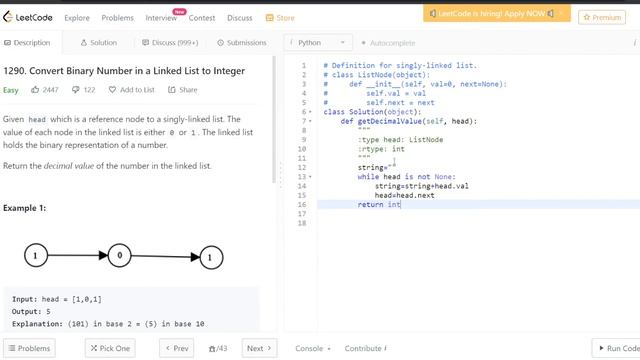Click the Problems list button
The height and width of the screenshot is (360, 640).
click(29, 348)
